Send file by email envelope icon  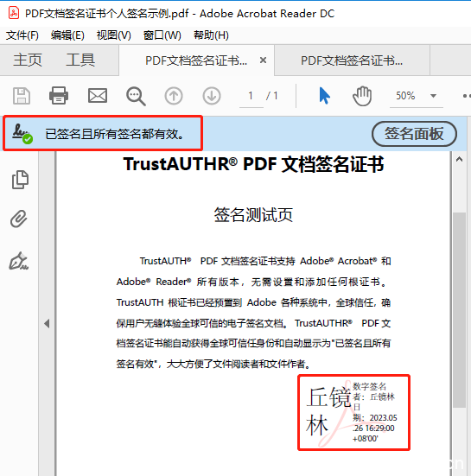(98, 96)
